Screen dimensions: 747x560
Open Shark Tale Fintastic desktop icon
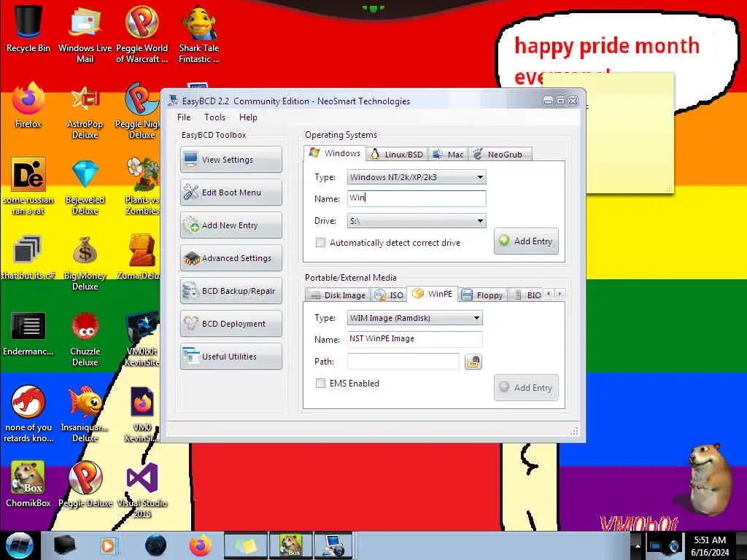coord(199,34)
